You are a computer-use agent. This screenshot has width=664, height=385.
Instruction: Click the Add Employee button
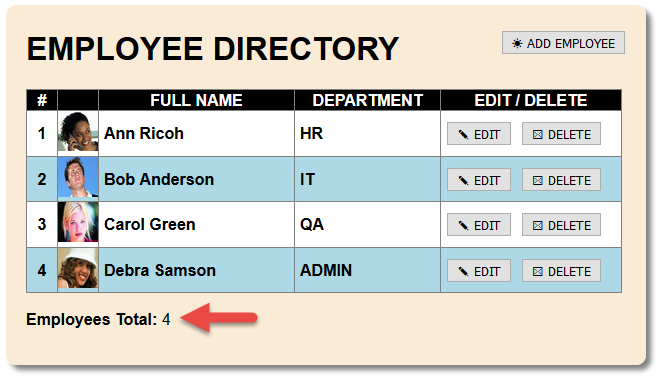(x=563, y=43)
